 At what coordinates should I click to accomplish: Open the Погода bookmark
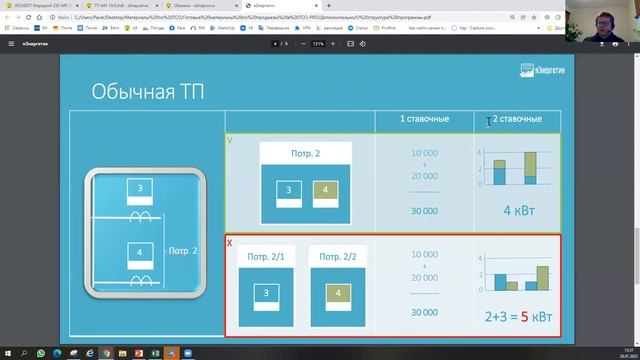[x=153, y=28]
